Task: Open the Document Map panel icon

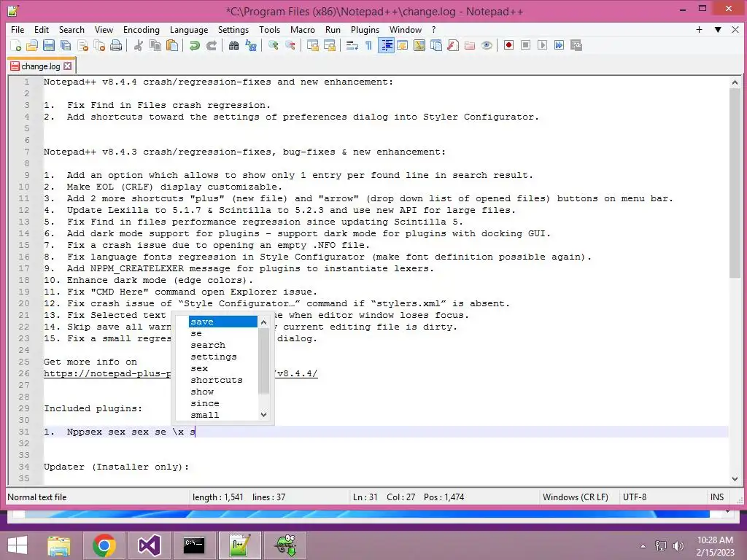Action: (419, 45)
